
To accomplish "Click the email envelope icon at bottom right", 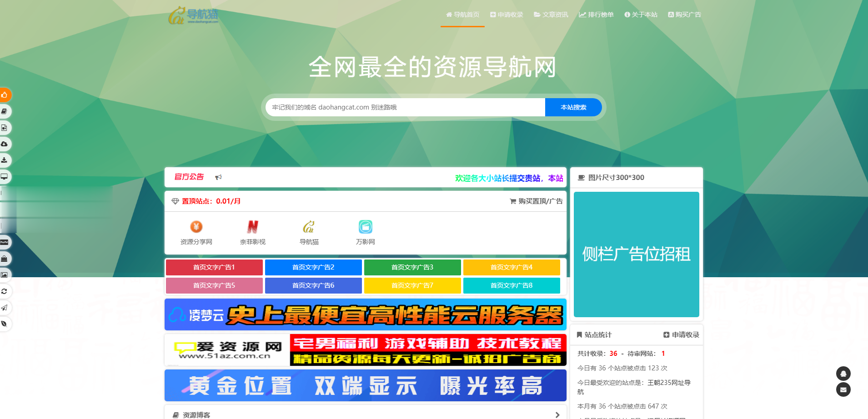I will click(843, 389).
